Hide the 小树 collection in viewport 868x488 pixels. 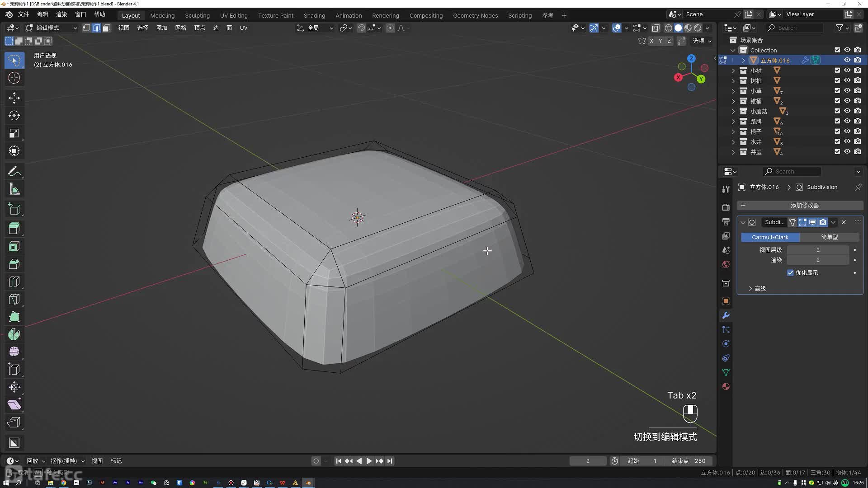pos(847,70)
